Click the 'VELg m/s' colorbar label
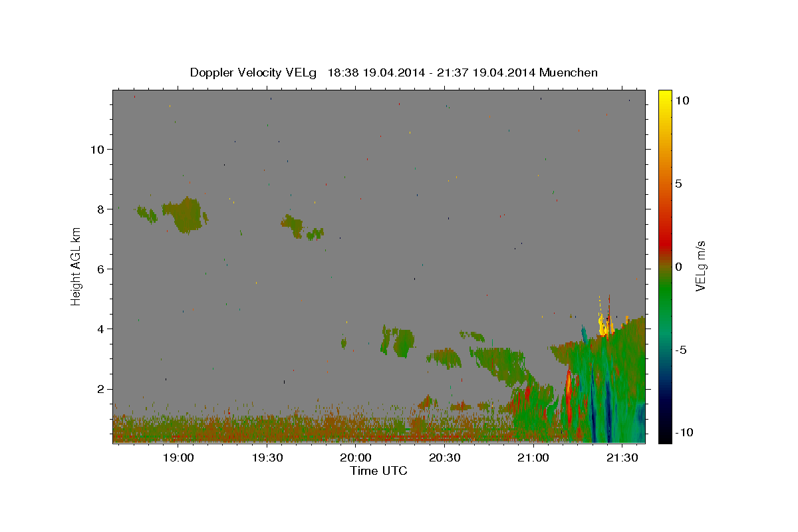 click(x=700, y=265)
